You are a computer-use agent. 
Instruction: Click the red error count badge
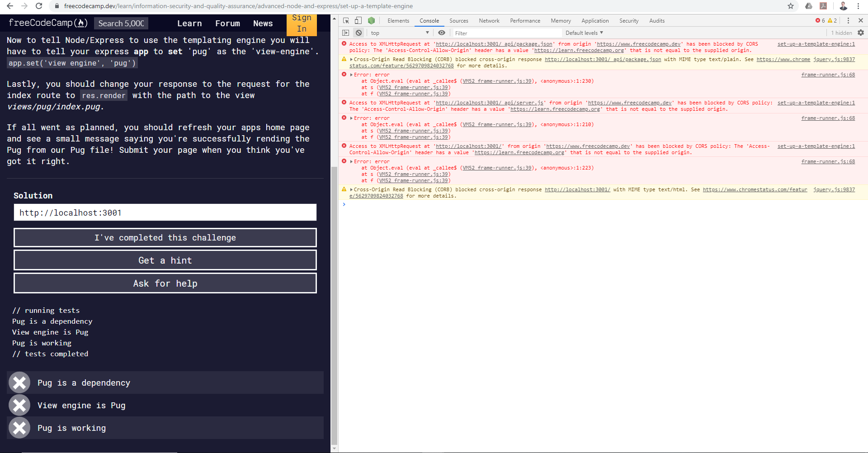[820, 20]
